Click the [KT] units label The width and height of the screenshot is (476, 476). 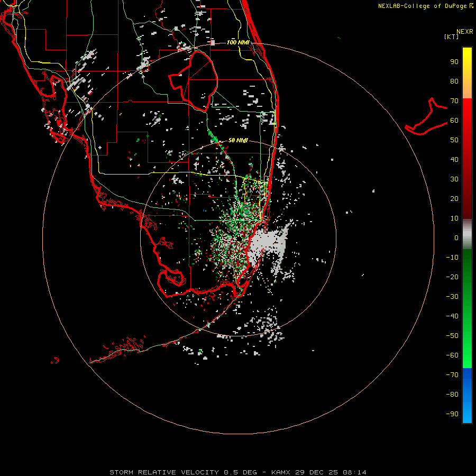pos(451,36)
